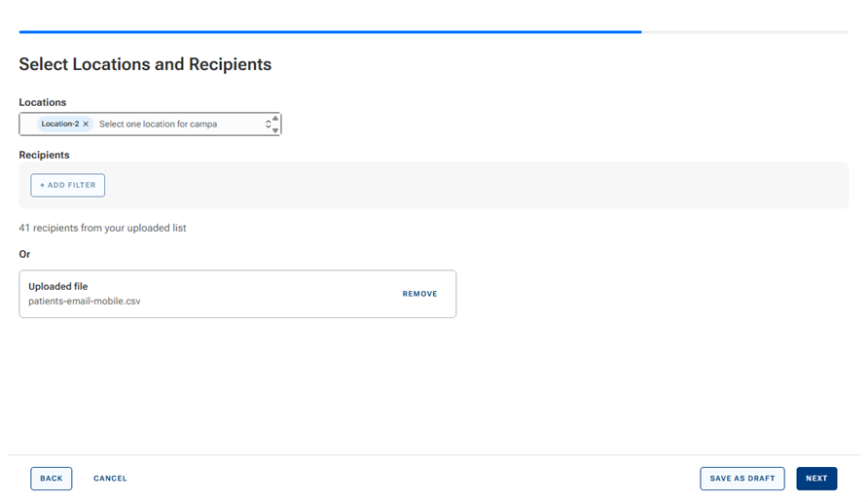Click the scroll down arrow in Locations field

click(276, 130)
